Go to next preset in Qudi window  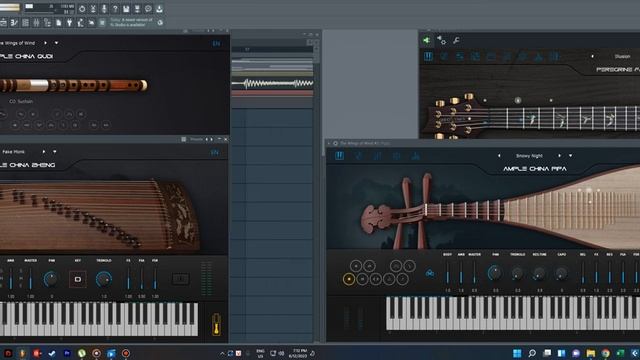coord(45,43)
